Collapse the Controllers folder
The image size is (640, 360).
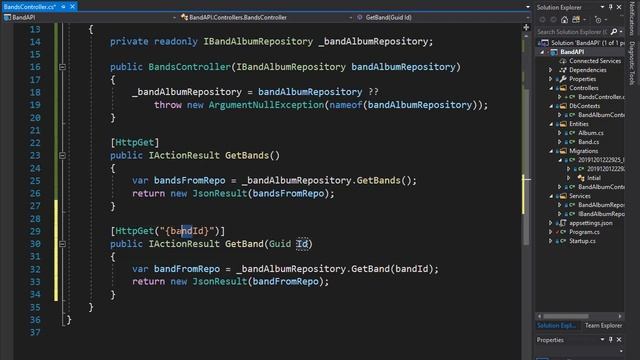point(551,88)
